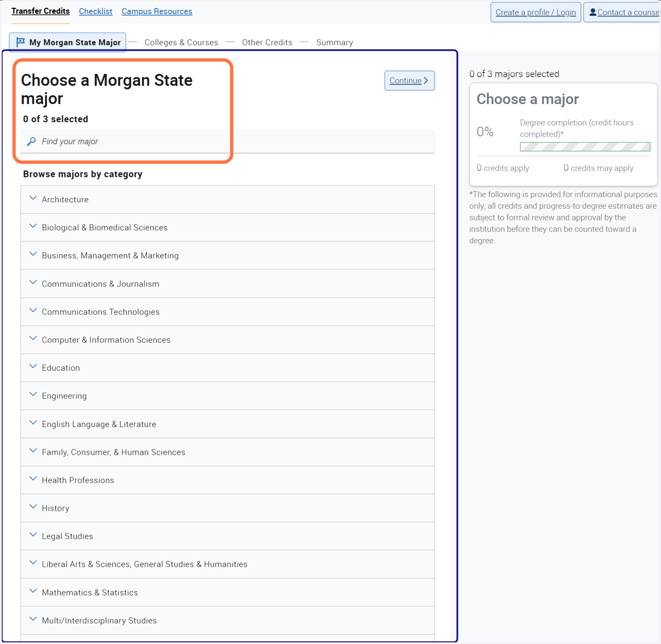Expand Computer & Information Sciences category
661x644 pixels.
(x=227, y=340)
